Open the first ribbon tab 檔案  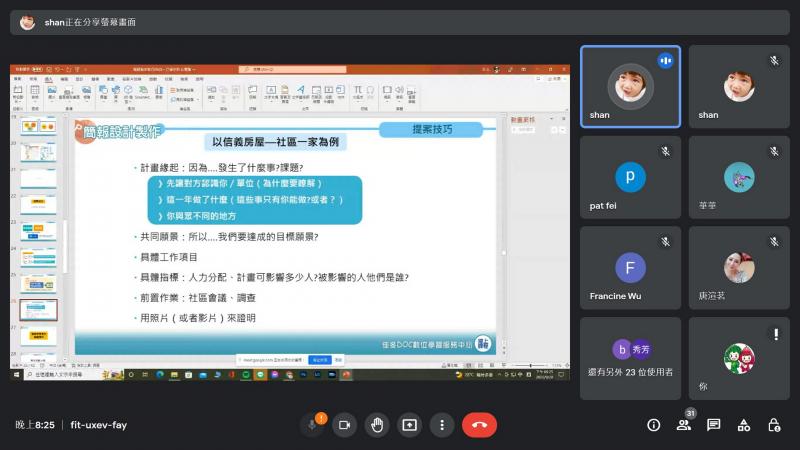pos(18,79)
